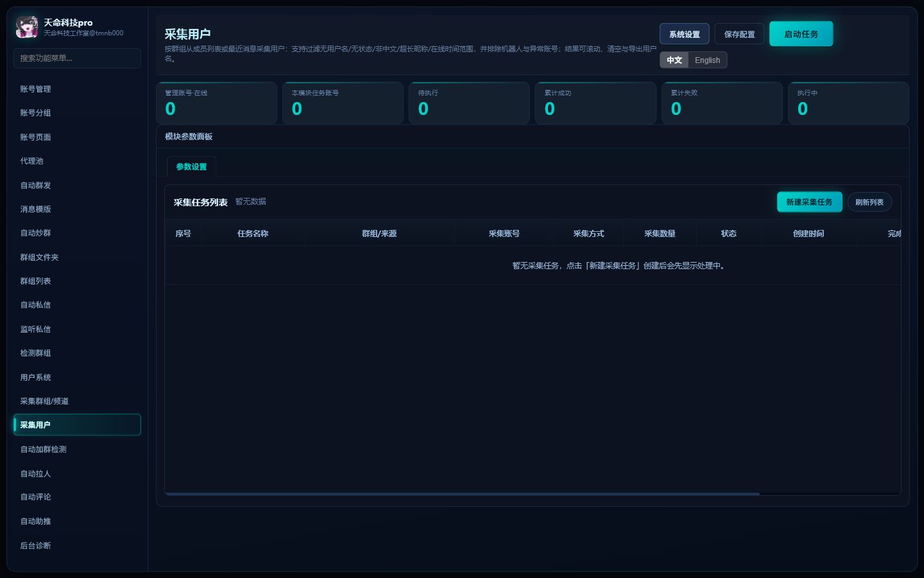Open 系统设置 system settings
Screen dimensions: 924x578
(685, 34)
